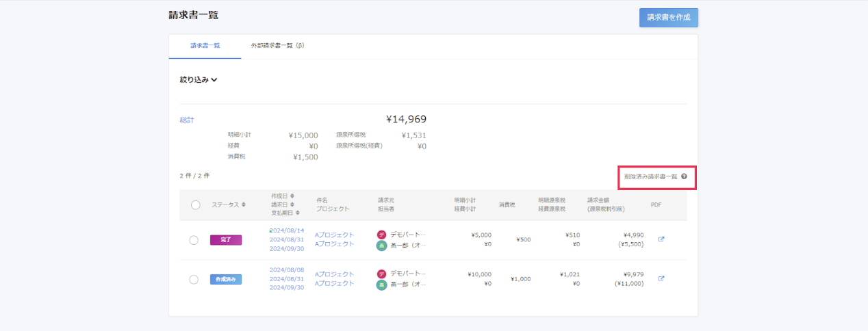Click 作成済み status badge
Viewport: 868px width, 331px height.
tap(226, 279)
